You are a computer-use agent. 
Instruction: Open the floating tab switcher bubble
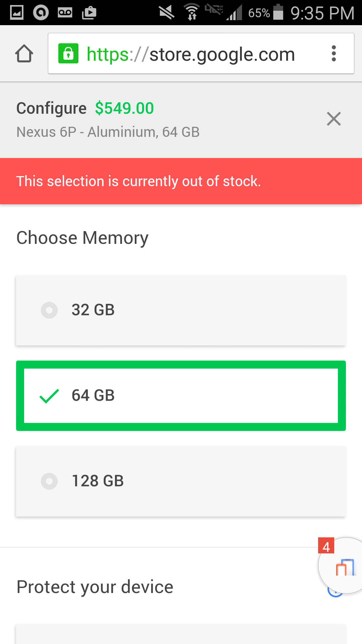click(342, 566)
